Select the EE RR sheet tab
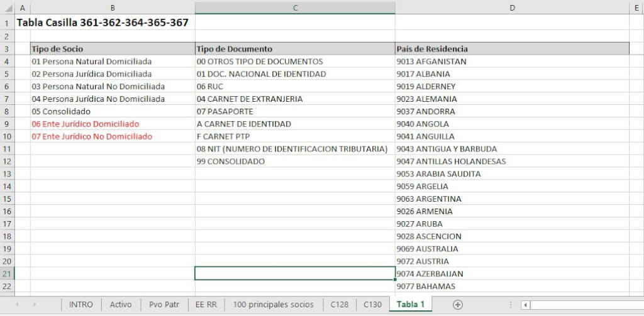The image size is (644, 316). (206, 305)
